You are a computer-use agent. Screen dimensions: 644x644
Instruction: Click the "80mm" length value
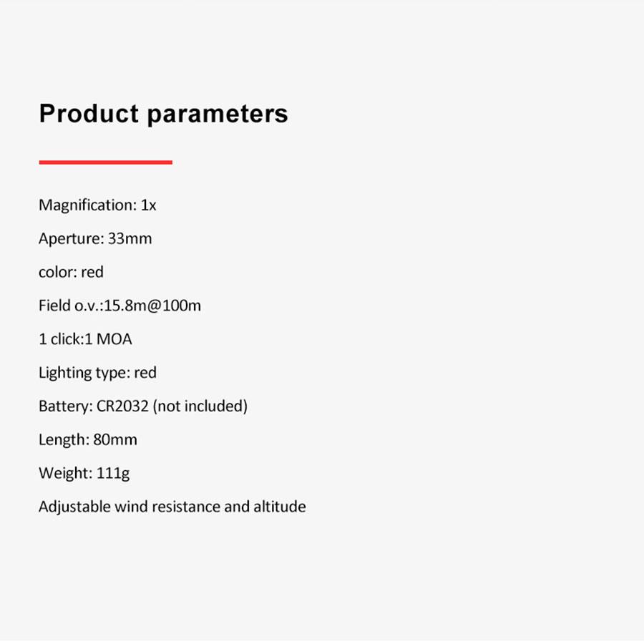coord(115,440)
